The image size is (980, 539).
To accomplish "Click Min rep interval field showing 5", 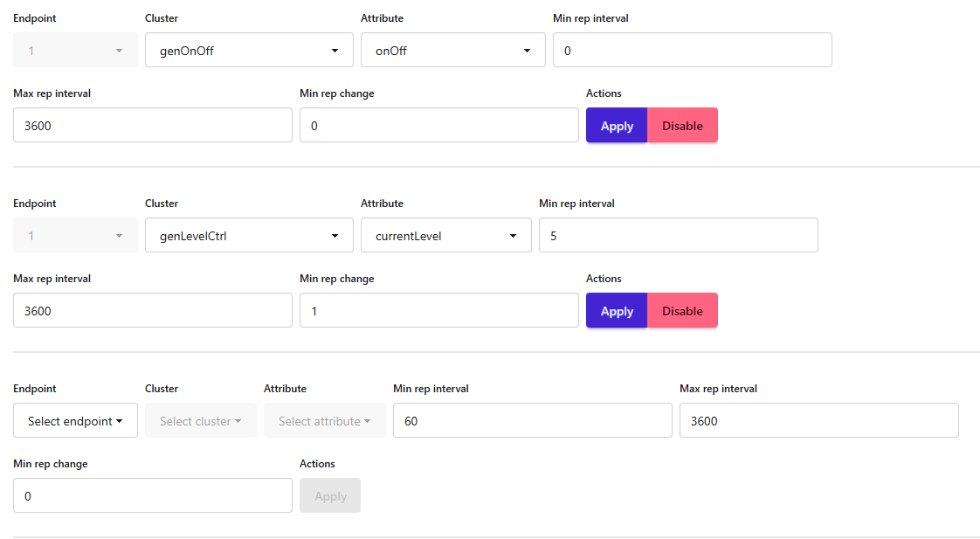I will pyautogui.click(x=678, y=236).
